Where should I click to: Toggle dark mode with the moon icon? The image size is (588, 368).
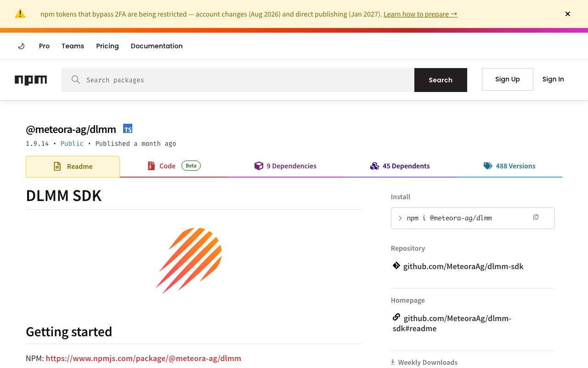point(21,46)
